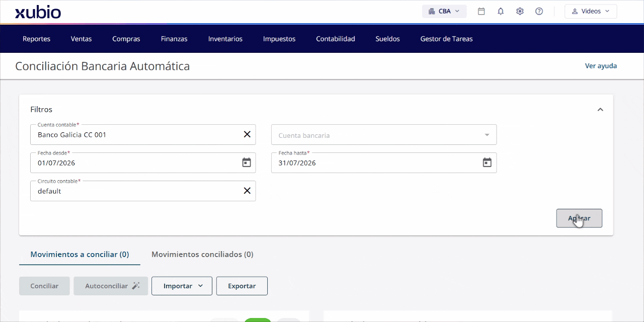Viewport: 644px width, 322px height.
Task: Click the page title Conciliación Bancaria Automática
Action: point(103,66)
